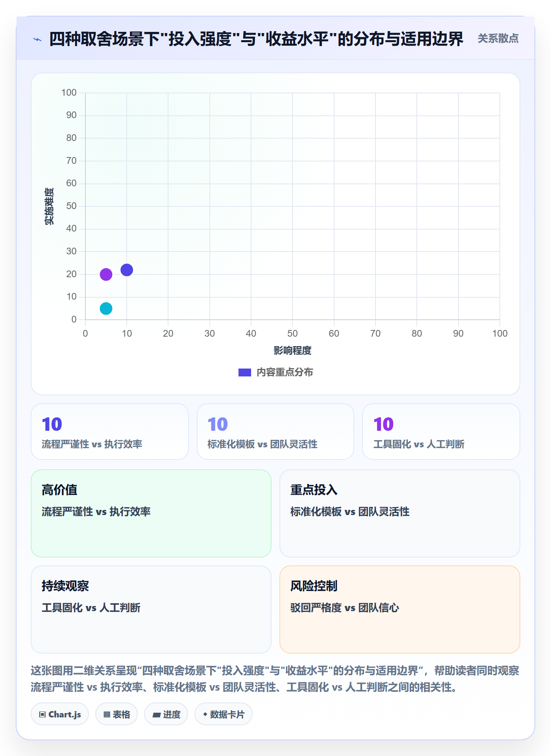Click the grid icon in 表格 chip
551x756 pixels.
click(x=107, y=715)
